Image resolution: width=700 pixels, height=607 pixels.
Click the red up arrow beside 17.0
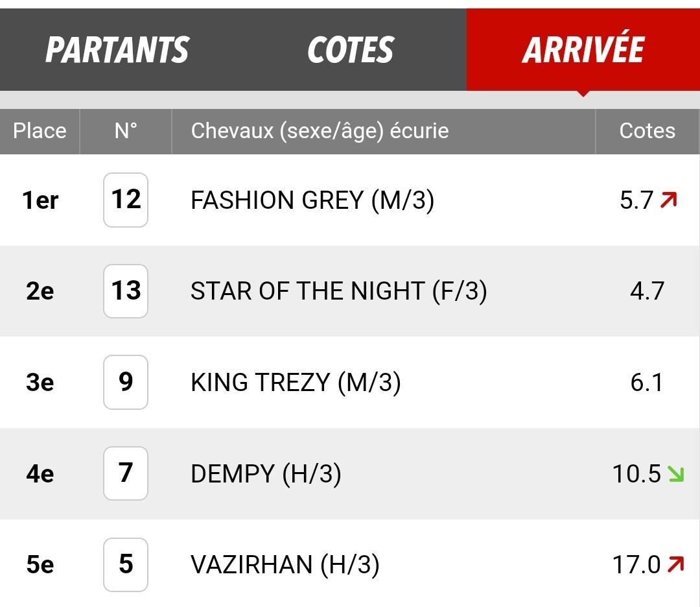[x=675, y=564]
